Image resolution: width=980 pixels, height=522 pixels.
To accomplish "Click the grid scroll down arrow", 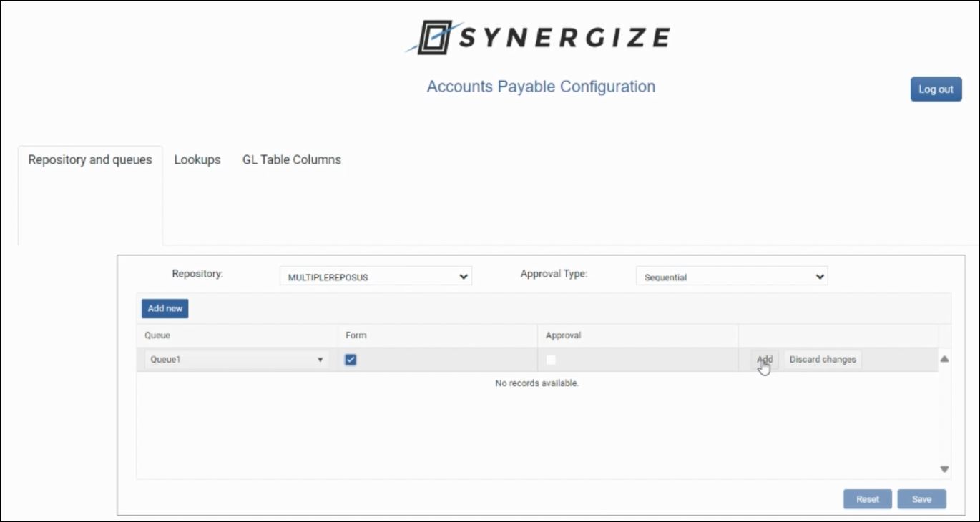I will tap(944, 469).
